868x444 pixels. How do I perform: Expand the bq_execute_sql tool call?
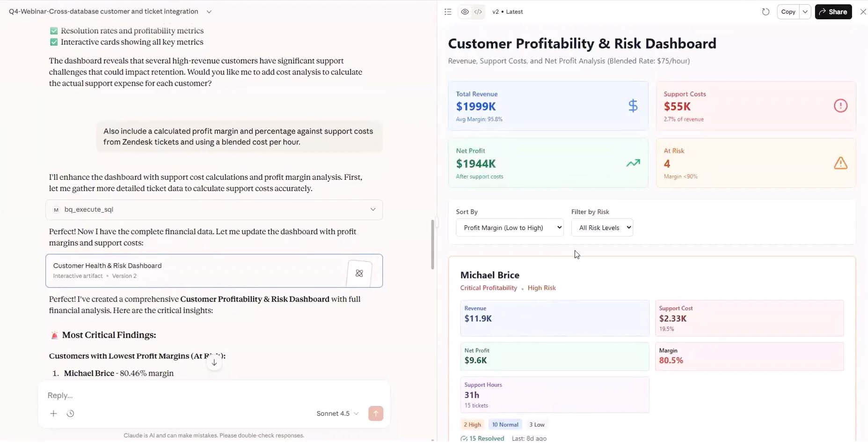pos(372,209)
